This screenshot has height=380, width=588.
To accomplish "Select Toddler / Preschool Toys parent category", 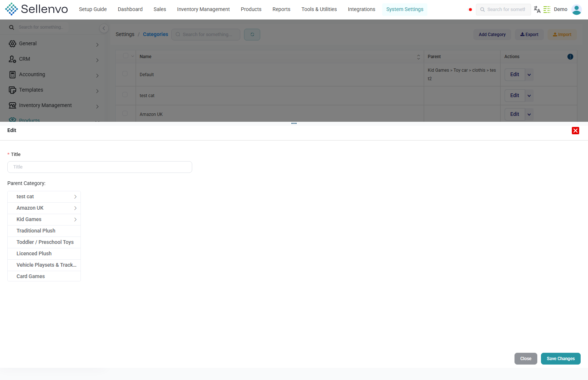I will [44, 242].
